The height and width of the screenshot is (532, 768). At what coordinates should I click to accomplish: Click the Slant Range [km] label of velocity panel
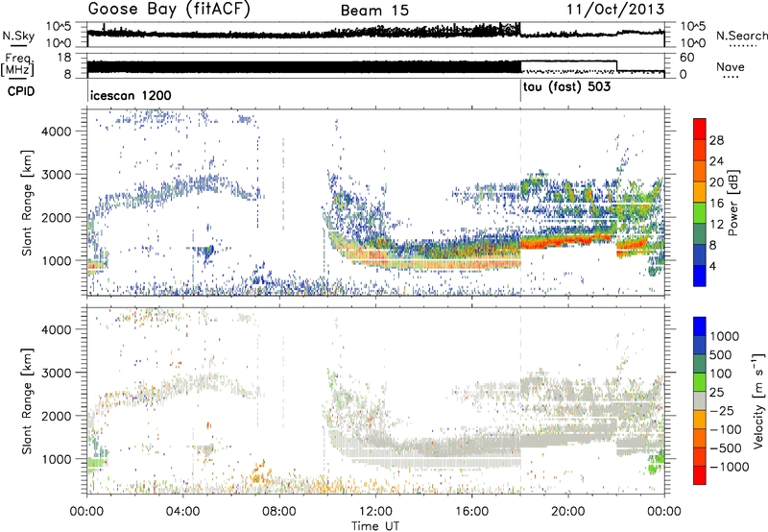coord(27,400)
